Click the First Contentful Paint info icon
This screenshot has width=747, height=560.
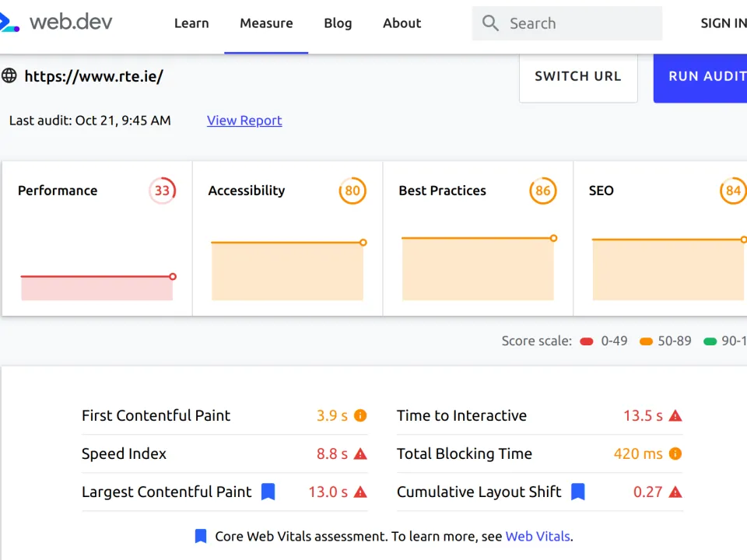click(x=360, y=415)
